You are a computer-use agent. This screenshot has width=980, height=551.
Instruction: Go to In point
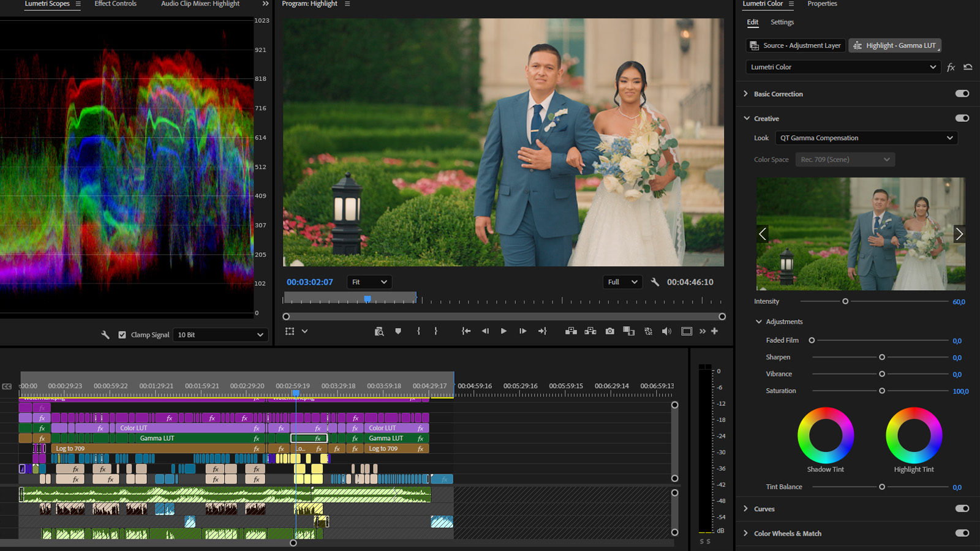coord(466,331)
